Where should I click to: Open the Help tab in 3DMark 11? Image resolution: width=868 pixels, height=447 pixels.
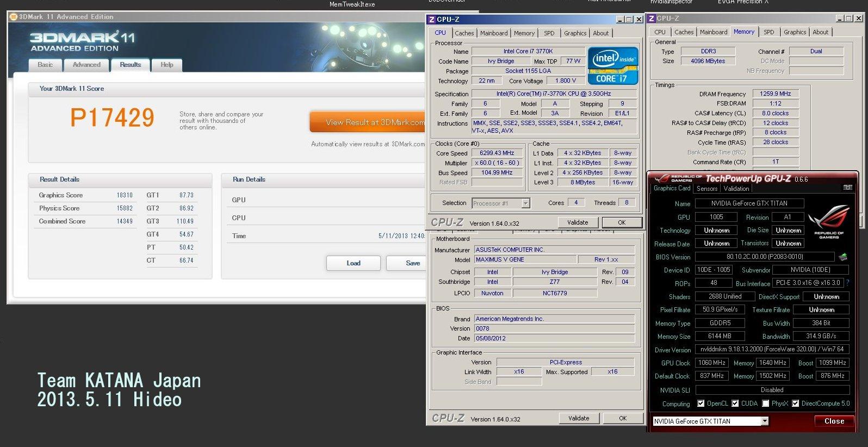pyautogui.click(x=166, y=65)
